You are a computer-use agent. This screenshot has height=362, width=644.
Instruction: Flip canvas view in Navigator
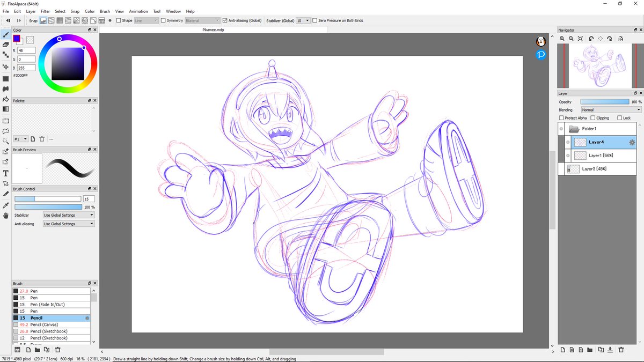tap(620, 39)
